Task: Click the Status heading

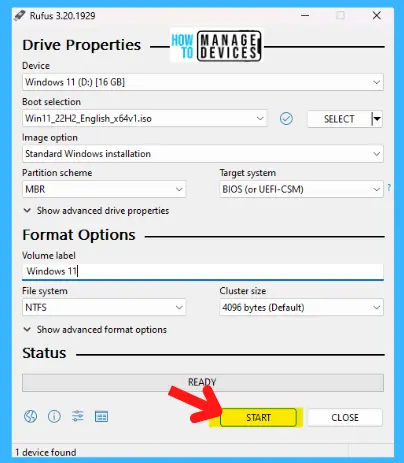Action: coord(44,353)
